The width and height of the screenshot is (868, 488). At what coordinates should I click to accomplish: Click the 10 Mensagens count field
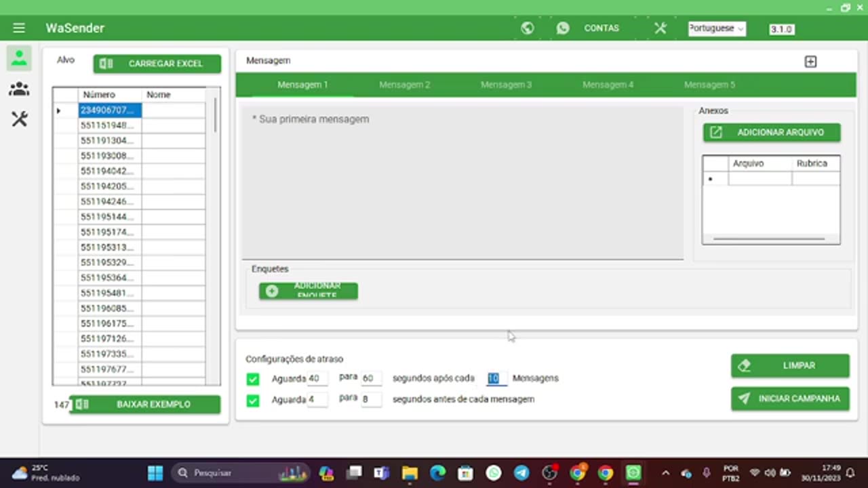point(496,378)
